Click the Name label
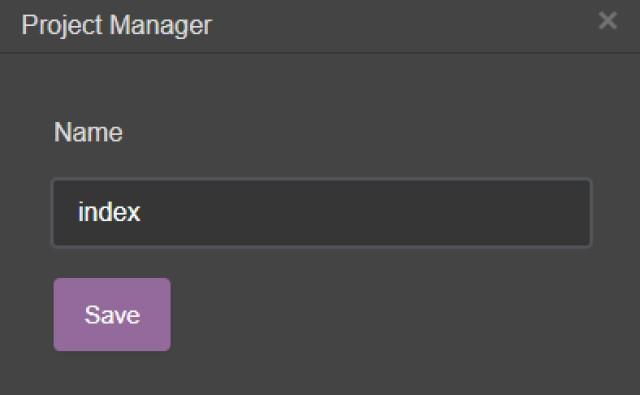640x395 pixels. [x=88, y=132]
